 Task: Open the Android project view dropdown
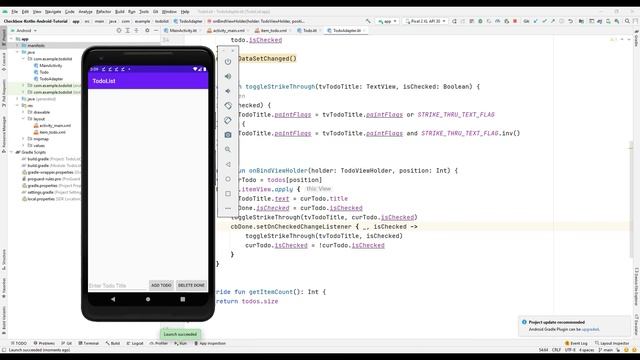coord(24,31)
